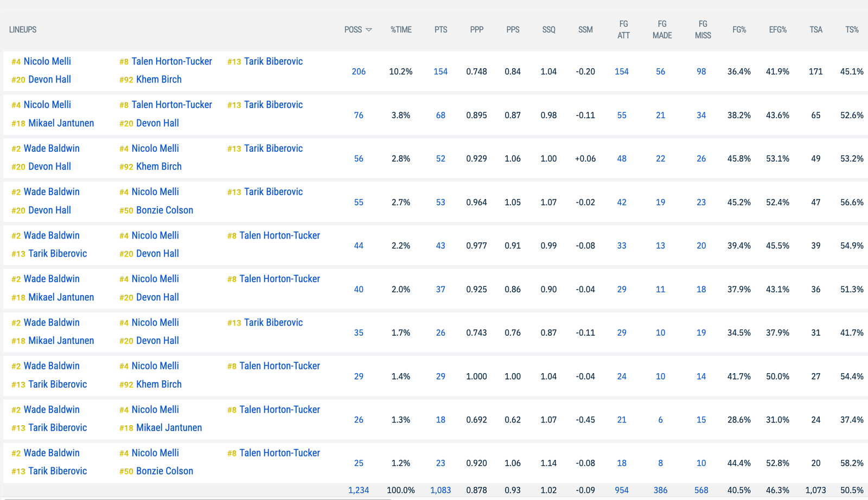The width and height of the screenshot is (868, 500).
Task: Select the 1.14 SSQ value
Action: tap(548, 463)
